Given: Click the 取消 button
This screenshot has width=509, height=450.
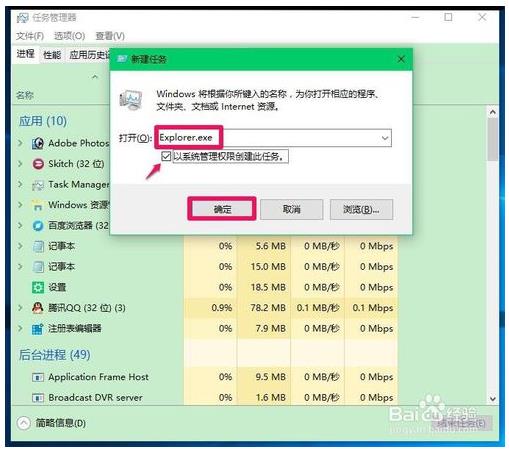Looking at the screenshot, I should 291,209.
